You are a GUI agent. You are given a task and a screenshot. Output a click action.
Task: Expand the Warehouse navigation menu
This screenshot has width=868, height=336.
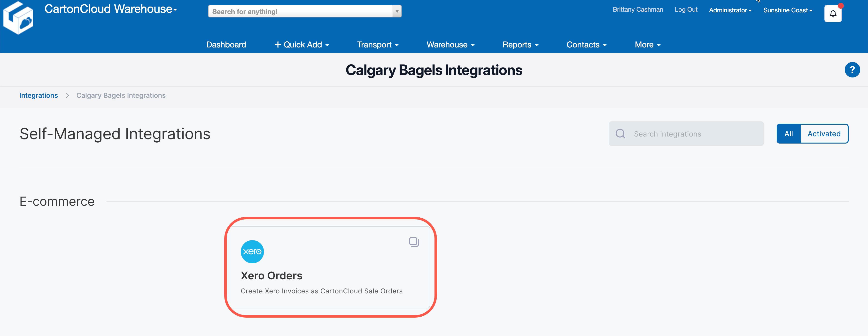point(450,45)
